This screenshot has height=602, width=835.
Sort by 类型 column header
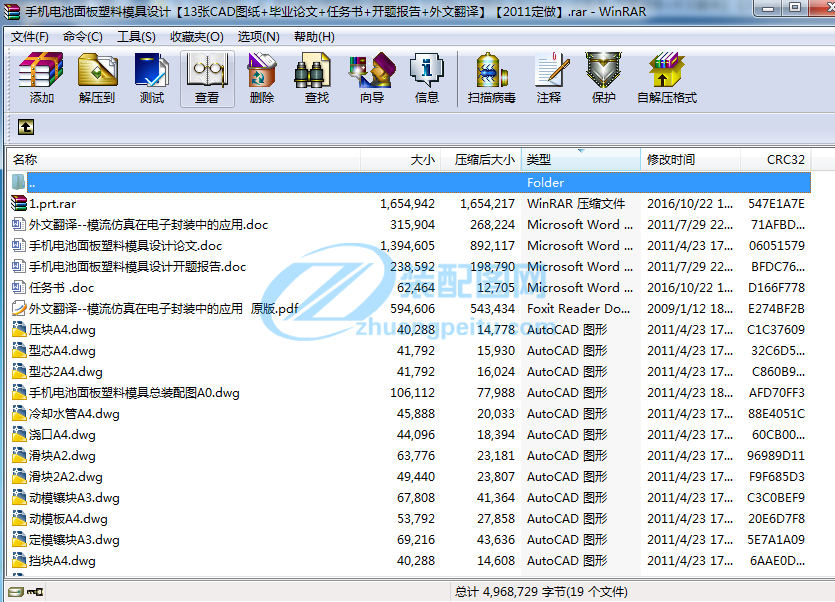click(581, 160)
